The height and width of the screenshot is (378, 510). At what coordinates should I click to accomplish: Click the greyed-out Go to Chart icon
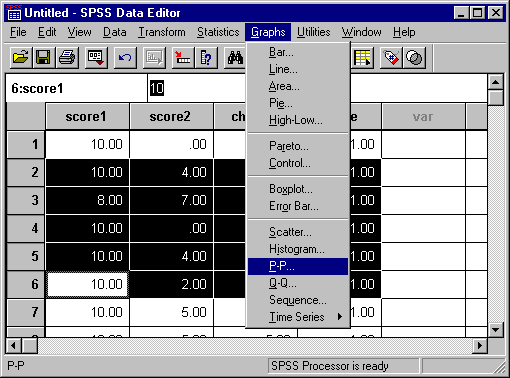coord(154,58)
